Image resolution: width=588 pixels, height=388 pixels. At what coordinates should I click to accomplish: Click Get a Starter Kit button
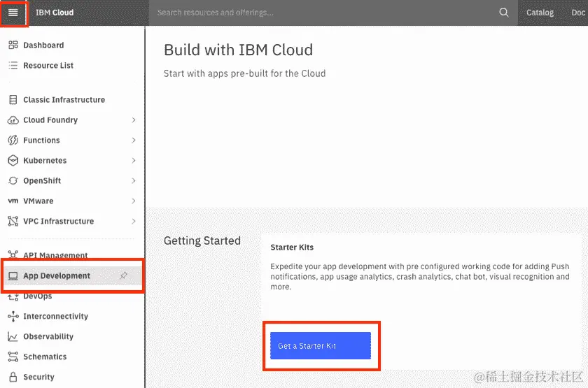coord(321,345)
